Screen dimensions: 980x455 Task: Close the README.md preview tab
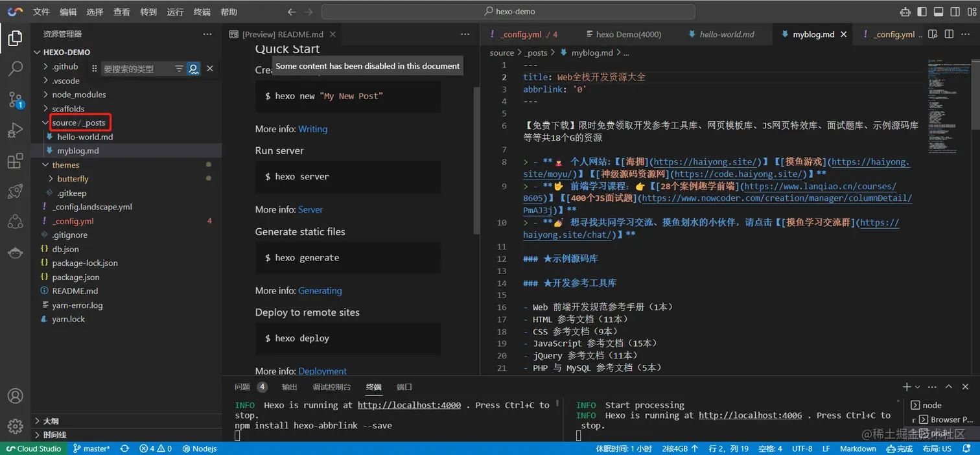(333, 34)
